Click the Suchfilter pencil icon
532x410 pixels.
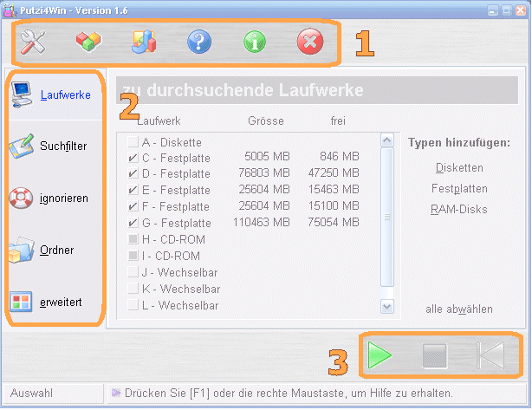coord(22,146)
